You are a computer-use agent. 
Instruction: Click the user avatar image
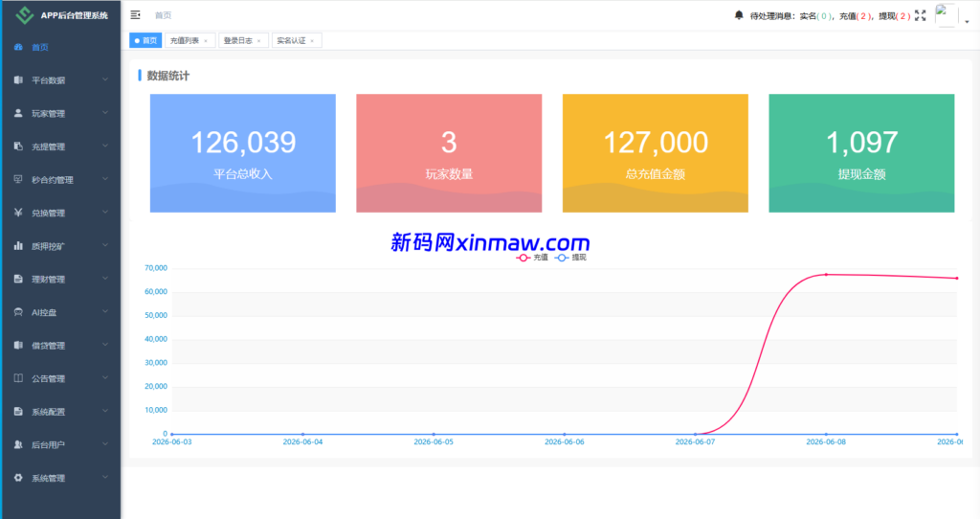[946, 15]
